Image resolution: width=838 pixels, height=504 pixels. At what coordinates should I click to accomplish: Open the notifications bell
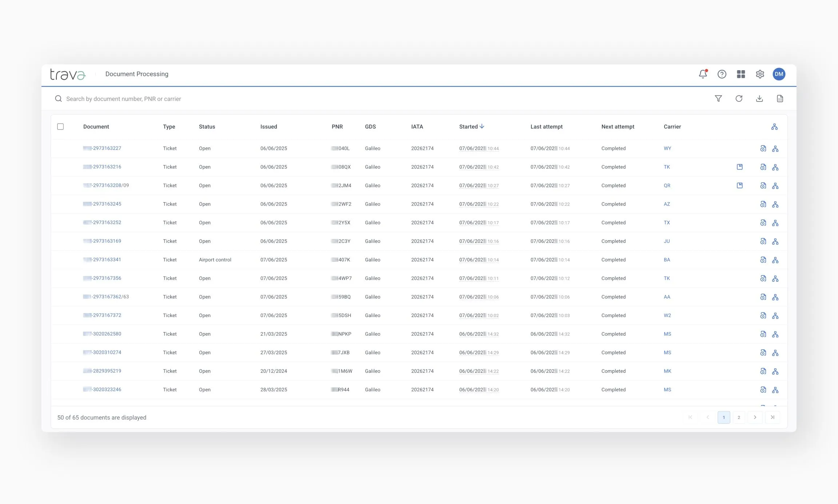click(703, 74)
